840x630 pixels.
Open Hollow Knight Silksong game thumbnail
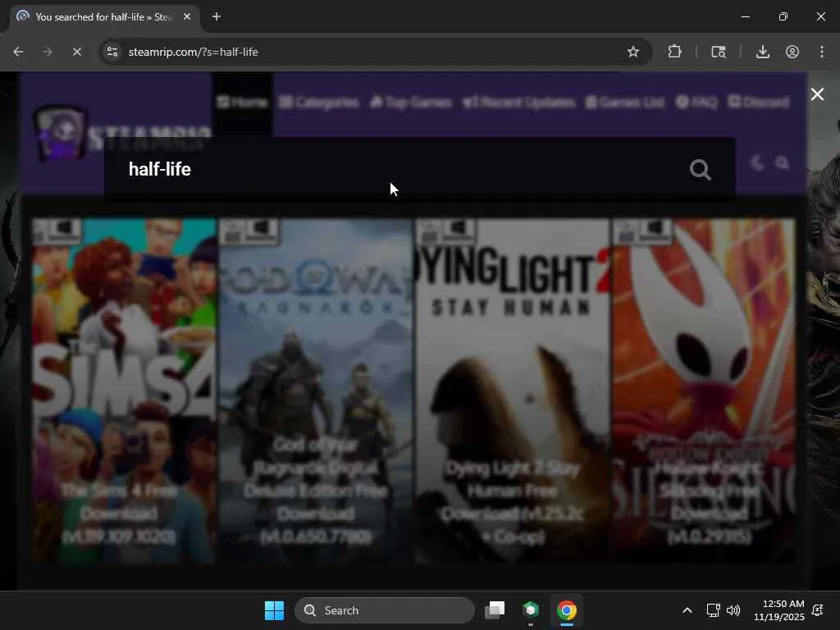coord(705,390)
